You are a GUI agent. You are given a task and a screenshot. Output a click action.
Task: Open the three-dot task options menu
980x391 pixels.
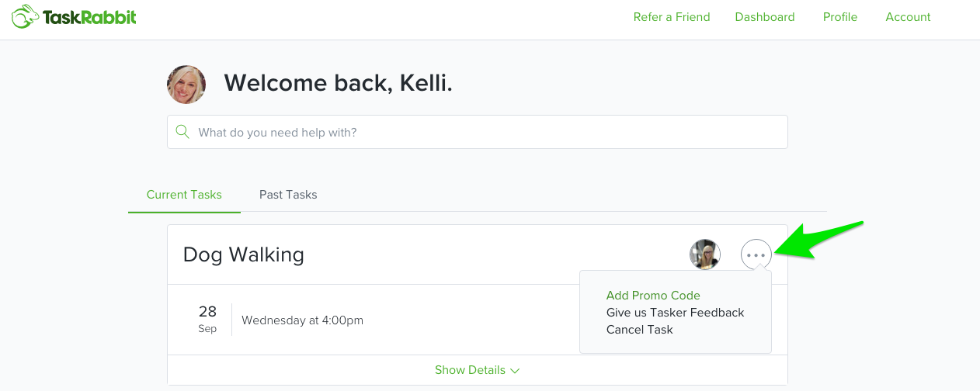(x=756, y=254)
